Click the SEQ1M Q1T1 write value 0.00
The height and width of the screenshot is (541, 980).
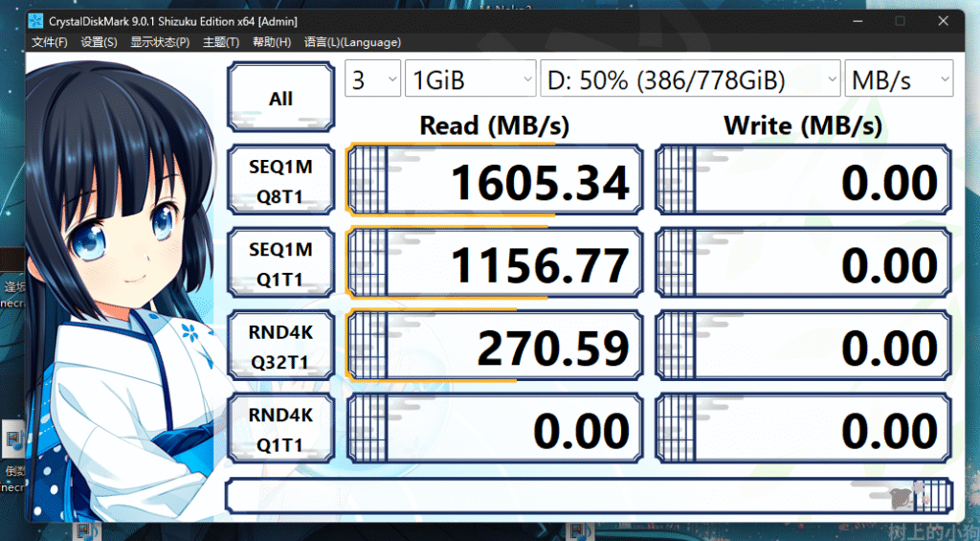tap(803, 262)
